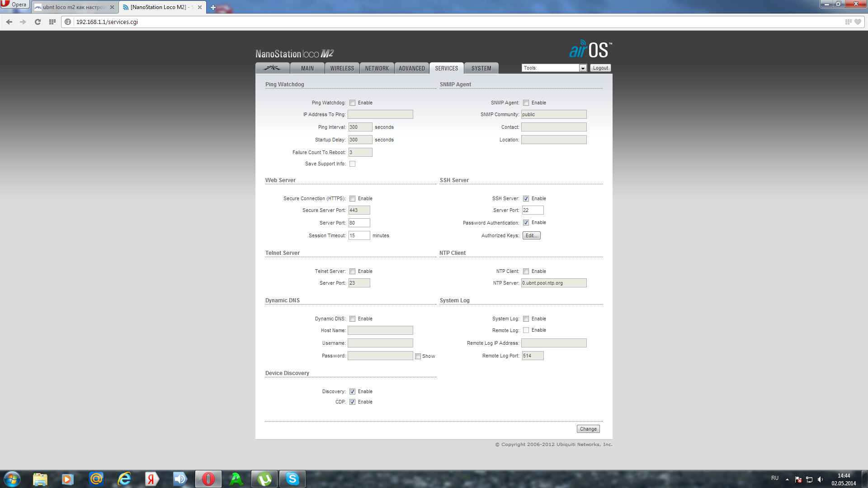This screenshot has height=488, width=868.
Task: Close the ubnt loco m2 tab
Action: tap(112, 7)
